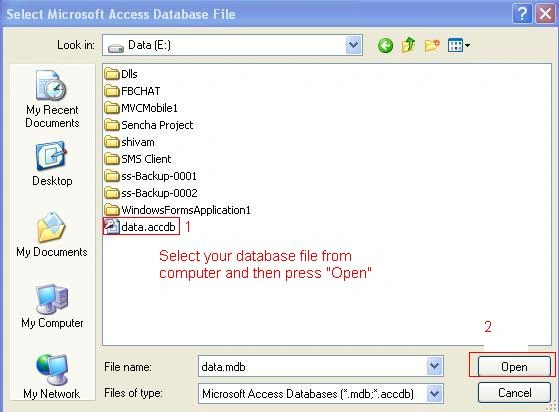
Task: Select the Sencha Project folder
Action: [149, 125]
